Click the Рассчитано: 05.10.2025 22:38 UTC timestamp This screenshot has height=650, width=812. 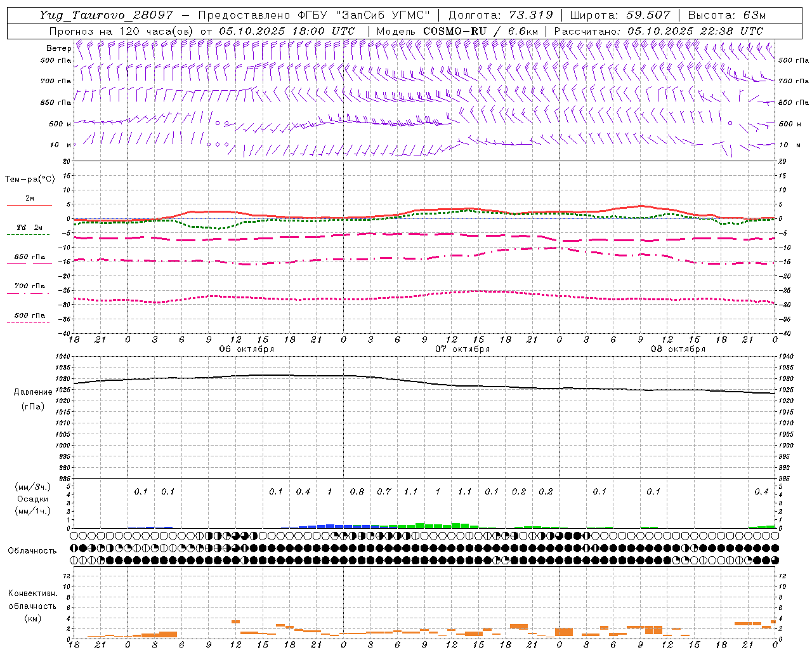[x=658, y=31]
